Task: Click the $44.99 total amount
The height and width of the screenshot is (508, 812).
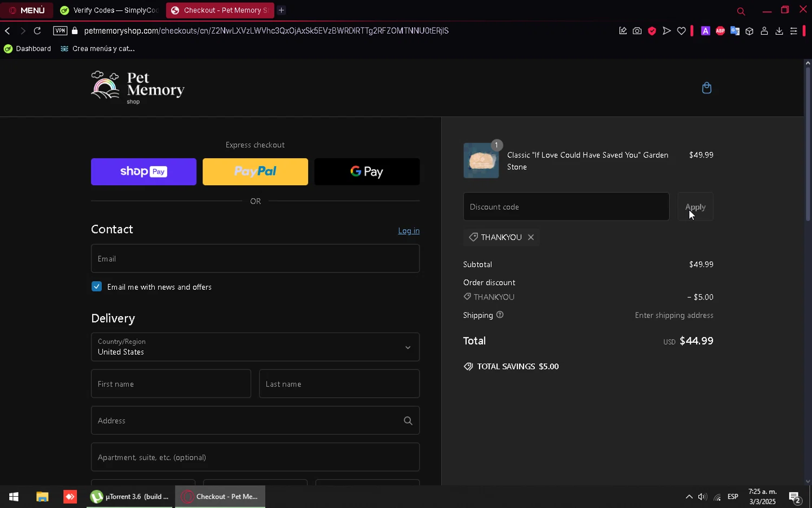Action: (696, 341)
